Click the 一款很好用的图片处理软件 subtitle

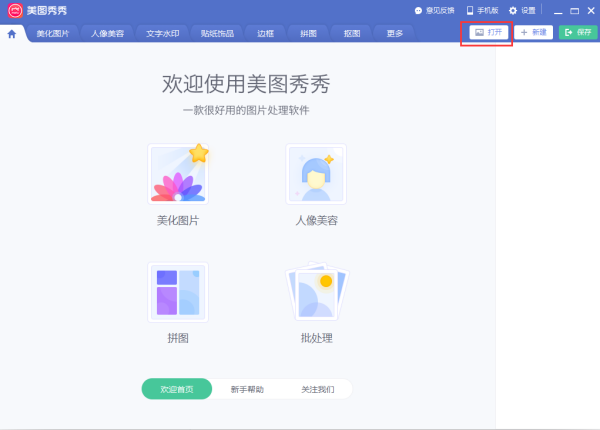click(x=246, y=111)
